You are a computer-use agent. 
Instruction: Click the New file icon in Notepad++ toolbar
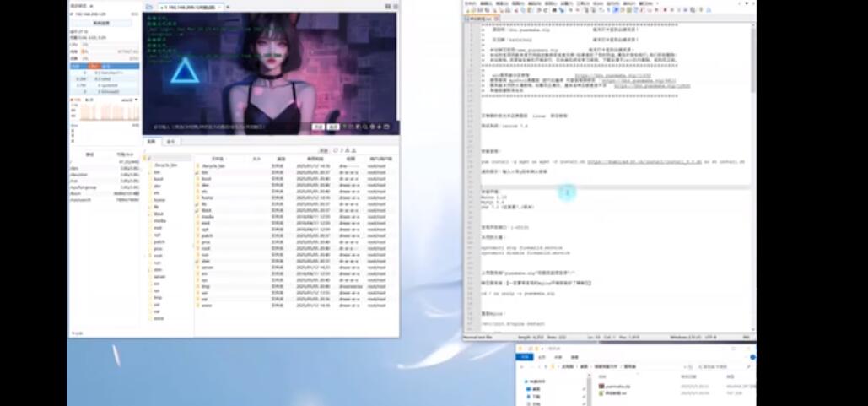[x=466, y=10]
